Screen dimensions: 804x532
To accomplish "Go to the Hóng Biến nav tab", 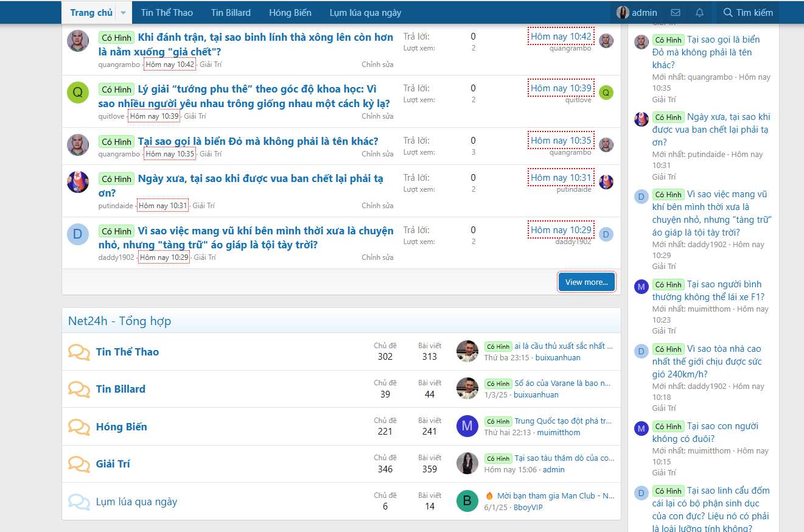I will (290, 13).
